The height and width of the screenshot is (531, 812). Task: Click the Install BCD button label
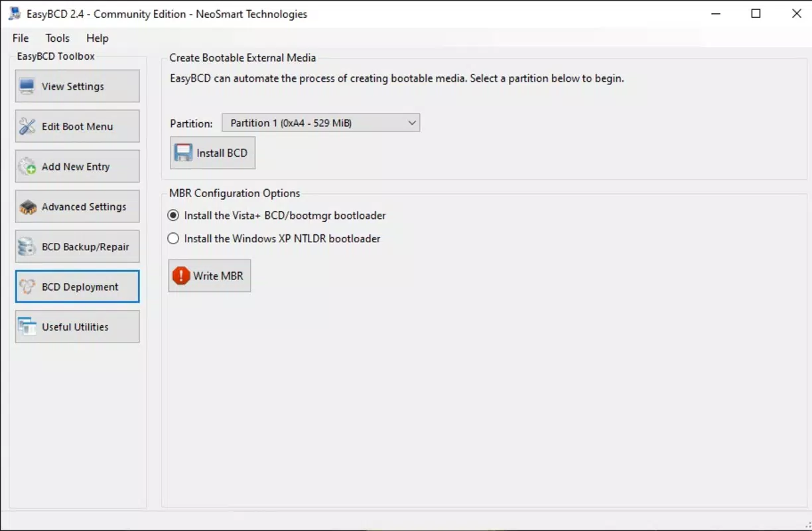pos(222,153)
